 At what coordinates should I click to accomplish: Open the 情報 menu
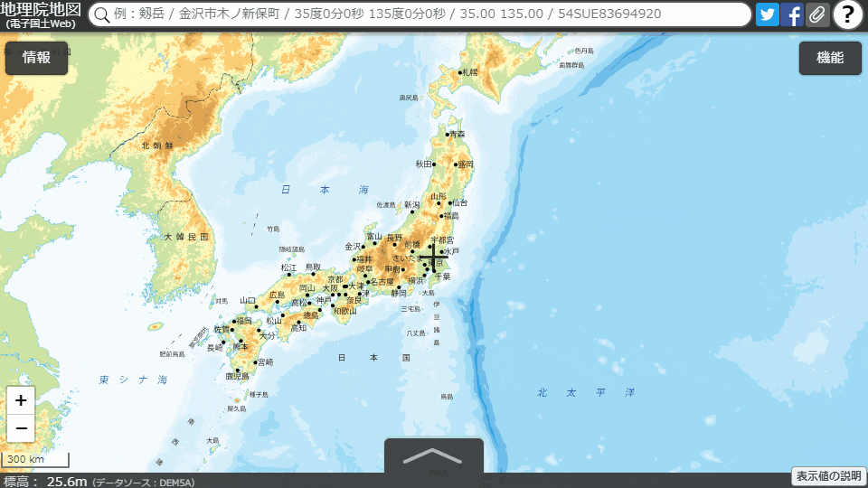[36, 58]
